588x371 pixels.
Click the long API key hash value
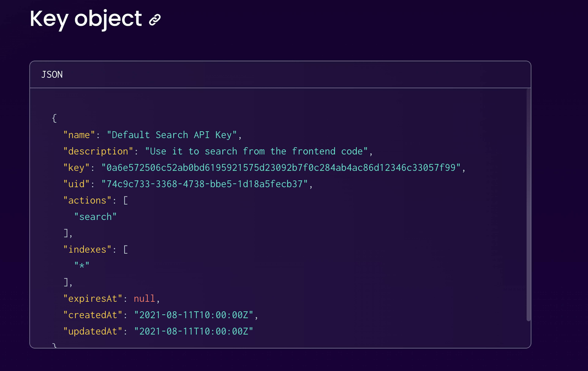click(x=281, y=168)
